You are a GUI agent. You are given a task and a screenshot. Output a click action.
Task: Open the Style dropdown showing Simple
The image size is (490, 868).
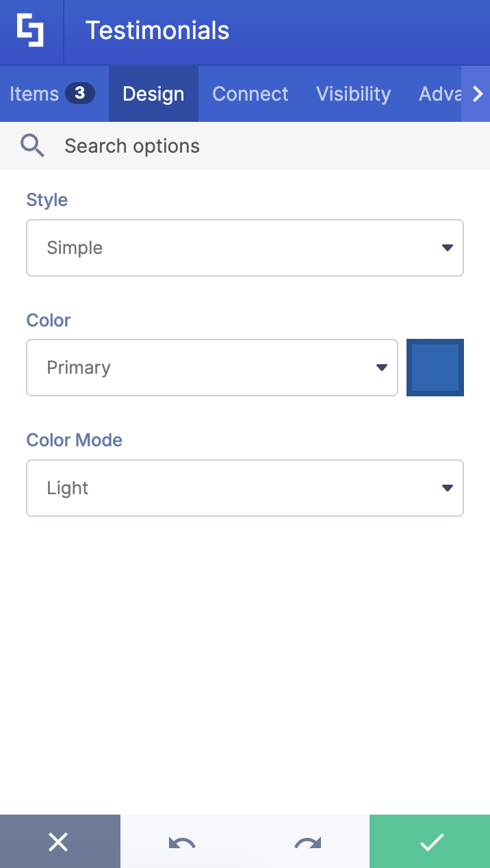[x=244, y=247]
